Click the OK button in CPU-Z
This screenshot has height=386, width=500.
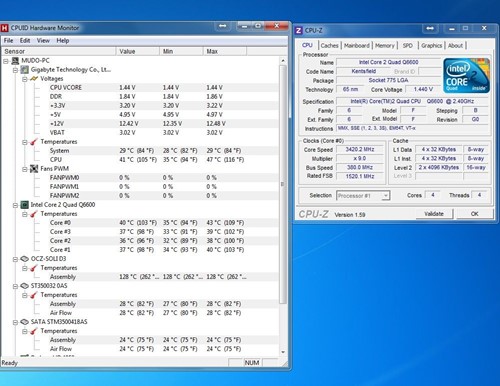tap(475, 214)
